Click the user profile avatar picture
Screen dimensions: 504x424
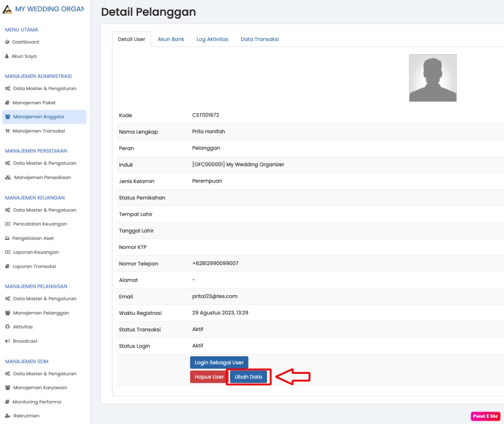[433, 78]
